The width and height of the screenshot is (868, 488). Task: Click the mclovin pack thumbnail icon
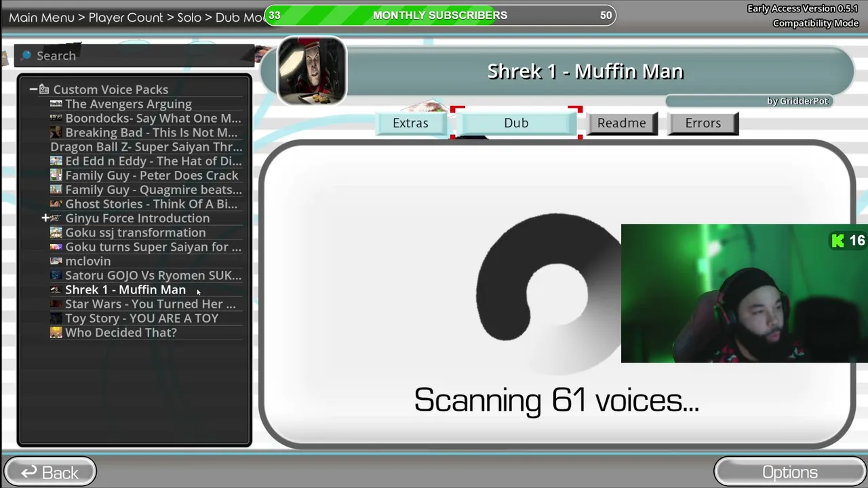(56, 261)
